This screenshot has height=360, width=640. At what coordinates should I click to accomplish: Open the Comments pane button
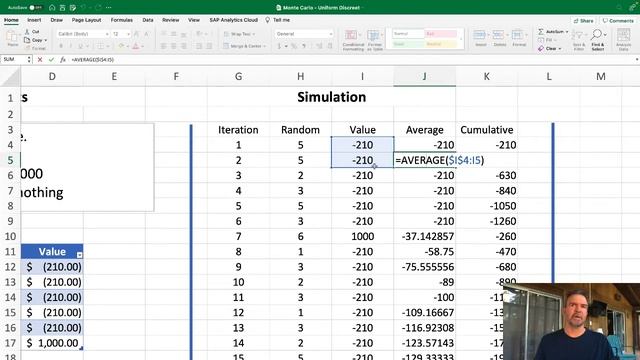[x=618, y=21]
